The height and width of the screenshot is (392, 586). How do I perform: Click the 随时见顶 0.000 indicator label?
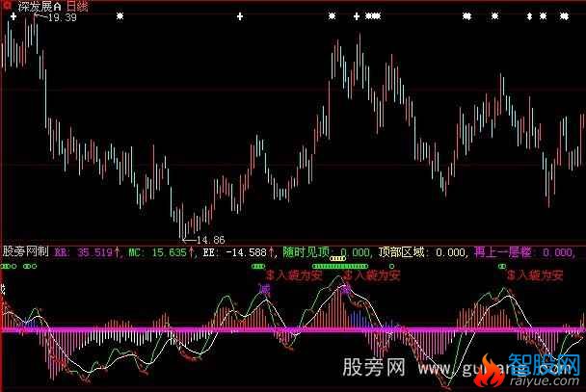coord(327,252)
